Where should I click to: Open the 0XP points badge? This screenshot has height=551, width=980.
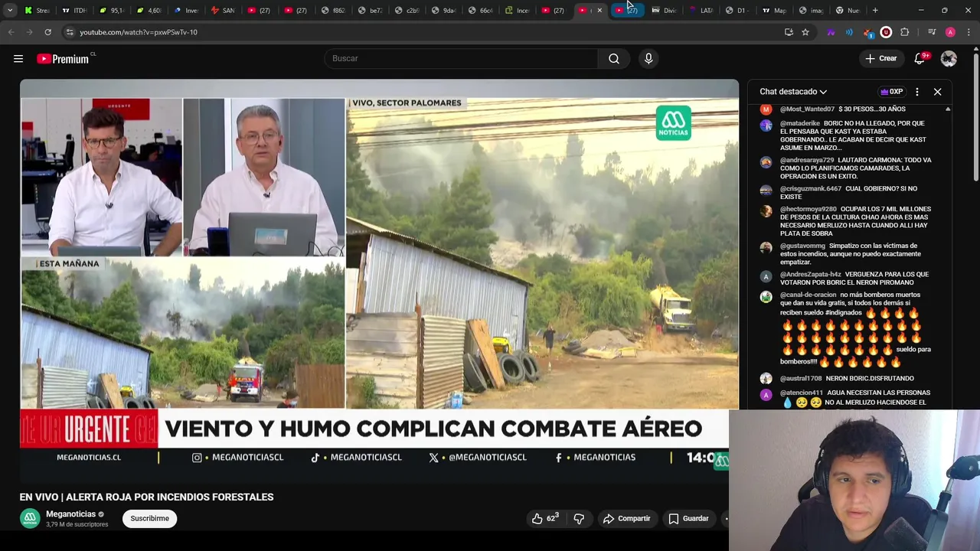[892, 92]
